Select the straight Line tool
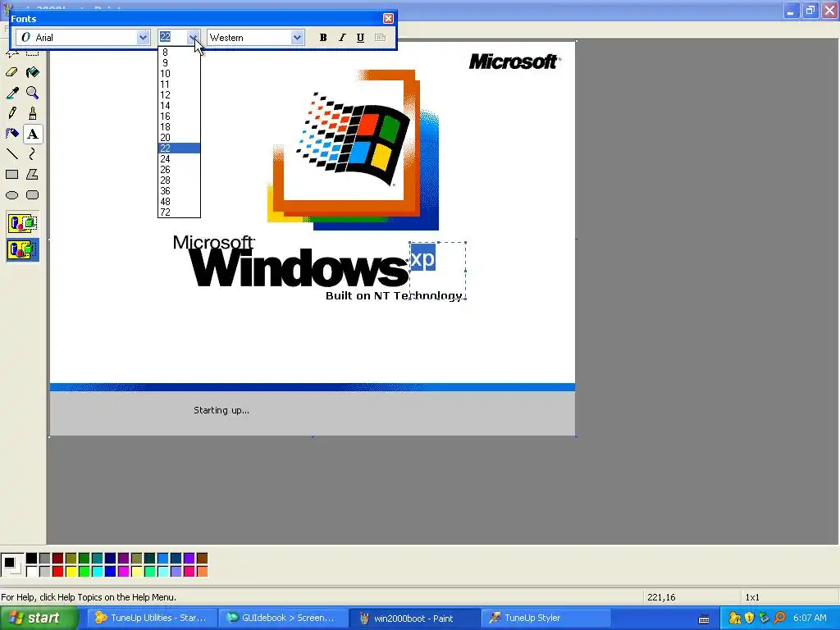840x630 pixels. point(11,153)
